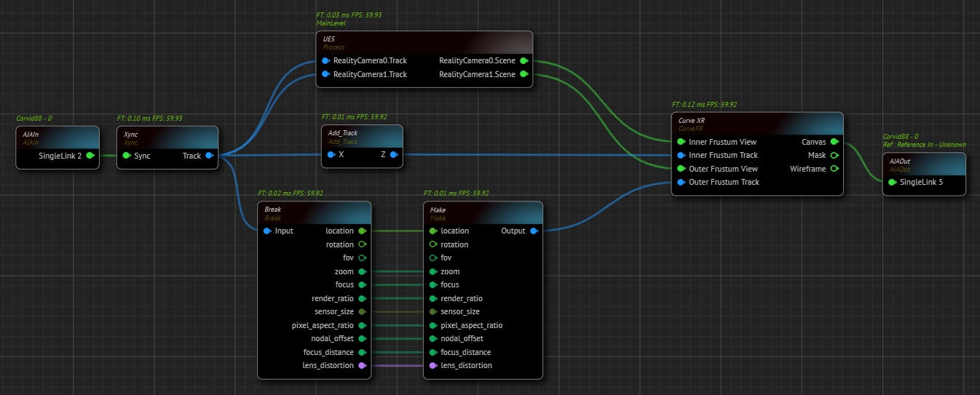Select the RealityCamera0.Track input pin on UE5
The width and height of the screenshot is (980, 395).
point(325,60)
